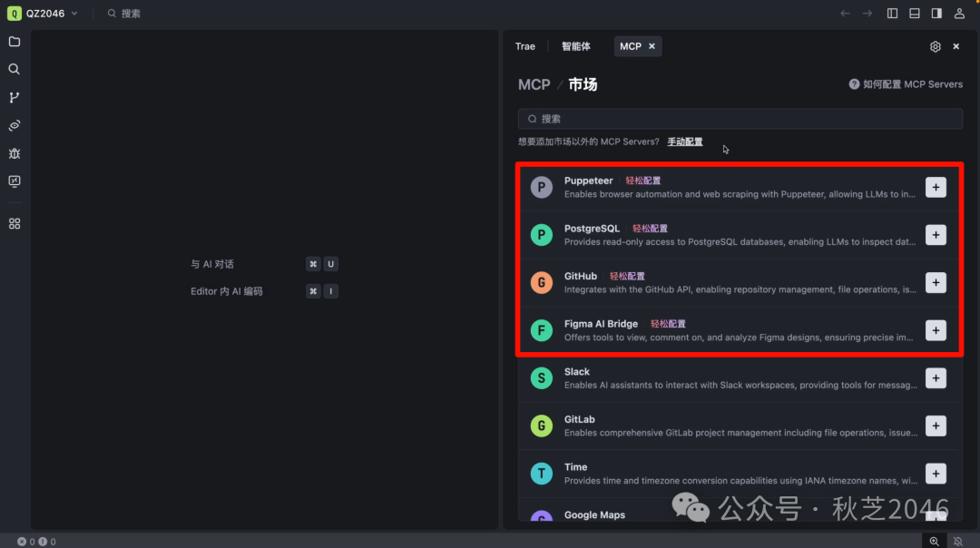Open the errors and warnings status indicator
This screenshot has width=980, height=548.
36,542
